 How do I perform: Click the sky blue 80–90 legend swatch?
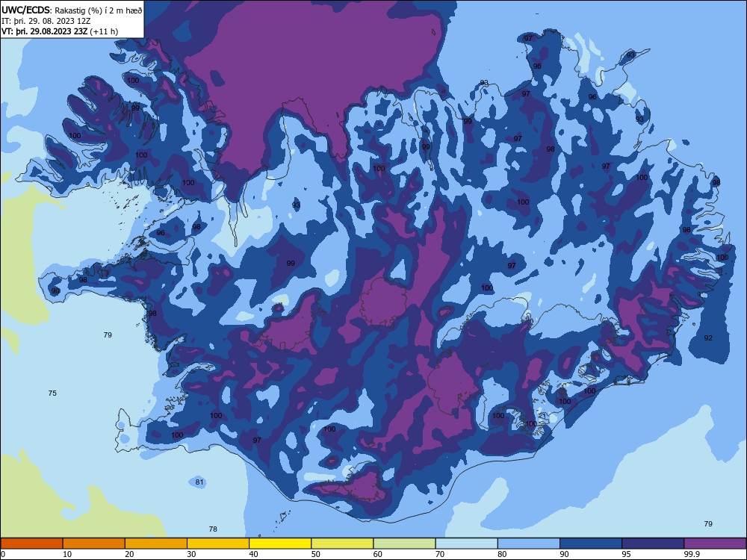(x=529, y=544)
